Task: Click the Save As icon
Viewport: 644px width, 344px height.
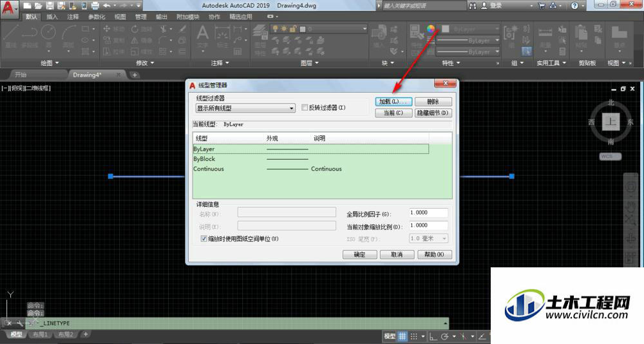Action: coord(61,6)
